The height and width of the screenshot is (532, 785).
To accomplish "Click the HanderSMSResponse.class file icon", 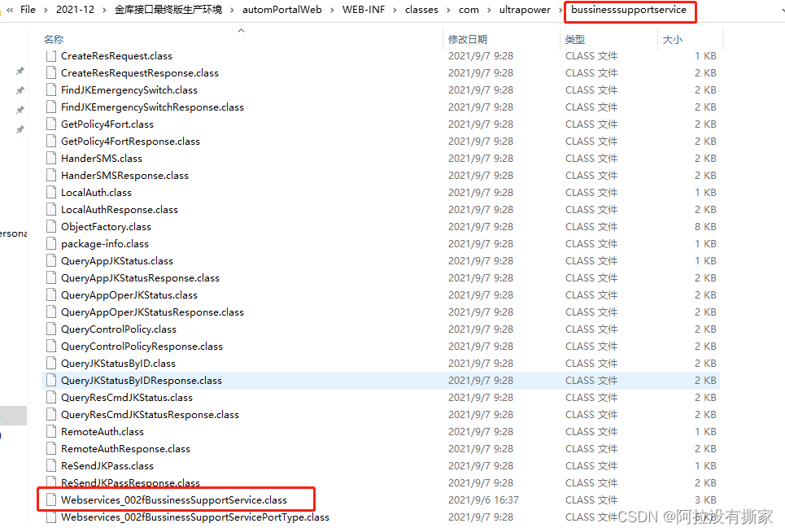I will pos(50,176).
